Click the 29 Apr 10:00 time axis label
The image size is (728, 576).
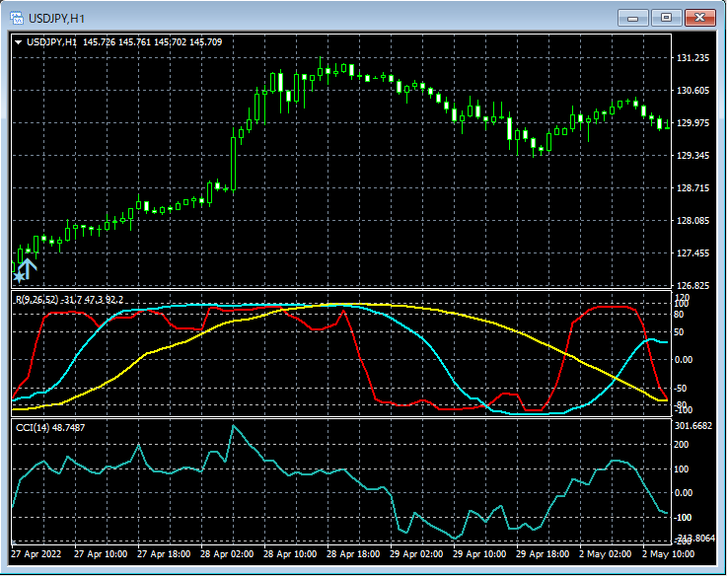tap(479, 553)
